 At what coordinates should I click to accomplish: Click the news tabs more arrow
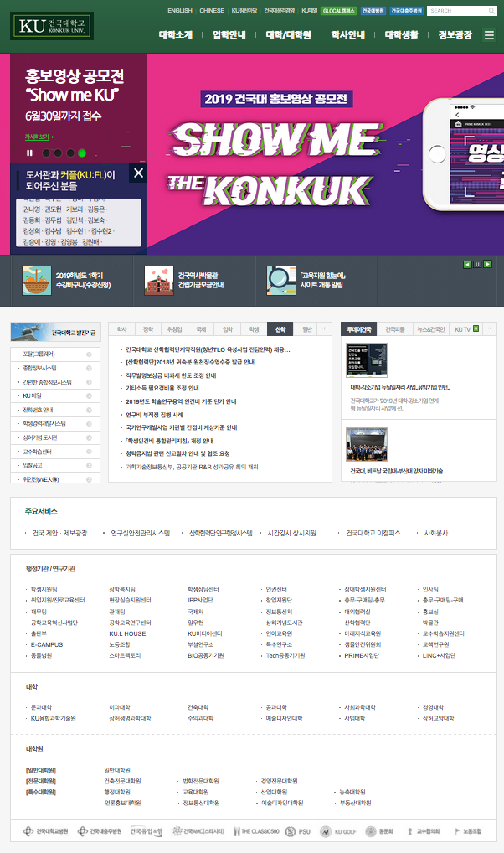pos(489,329)
